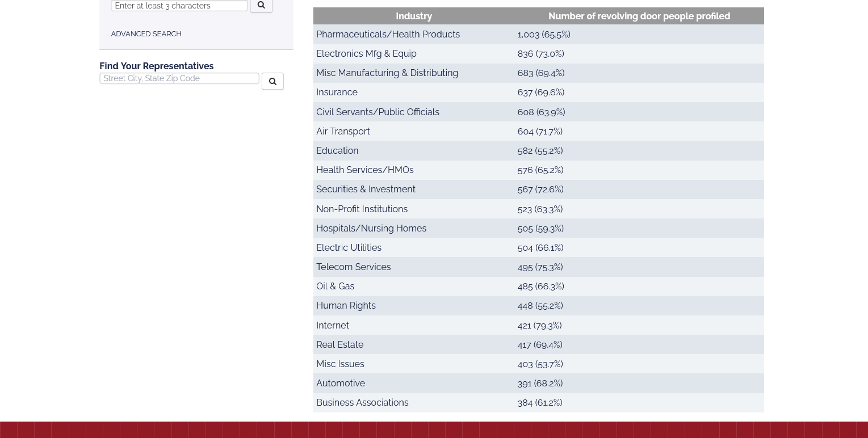
Task: Click the Telecom Services entry
Action: [353, 267]
